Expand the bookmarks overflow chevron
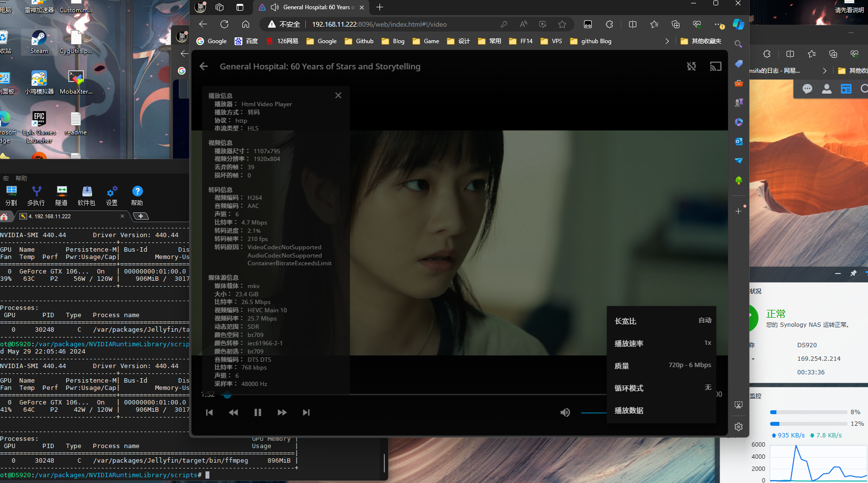This screenshot has width=868, height=483. pos(667,41)
